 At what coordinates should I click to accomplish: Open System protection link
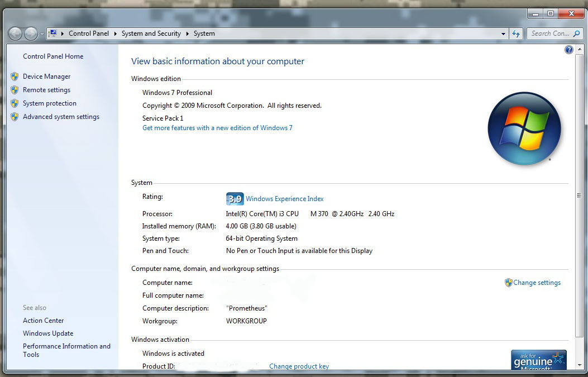click(50, 103)
